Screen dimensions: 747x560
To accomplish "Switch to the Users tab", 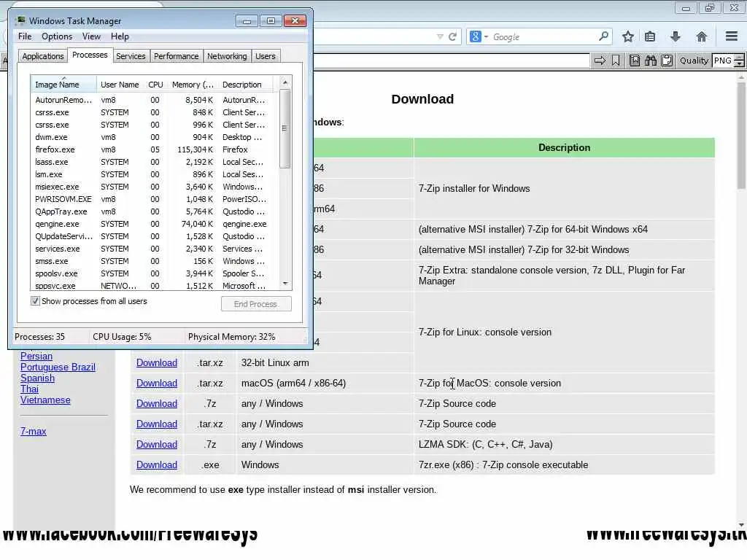I will 265,56.
